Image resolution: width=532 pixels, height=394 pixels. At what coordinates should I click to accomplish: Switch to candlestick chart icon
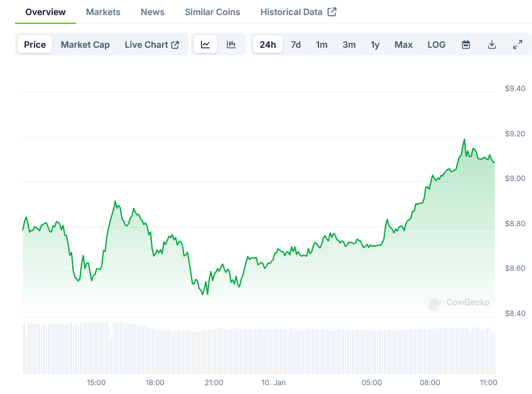231,45
